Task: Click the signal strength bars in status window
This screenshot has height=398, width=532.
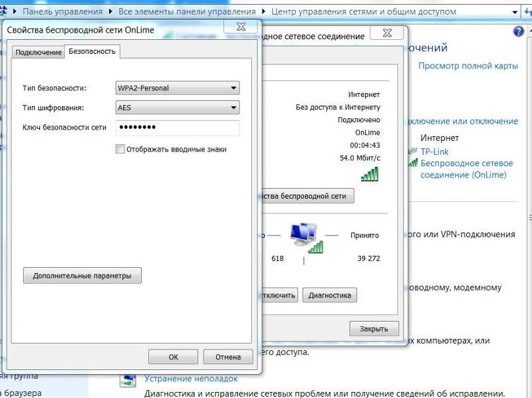Action: coord(370,174)
